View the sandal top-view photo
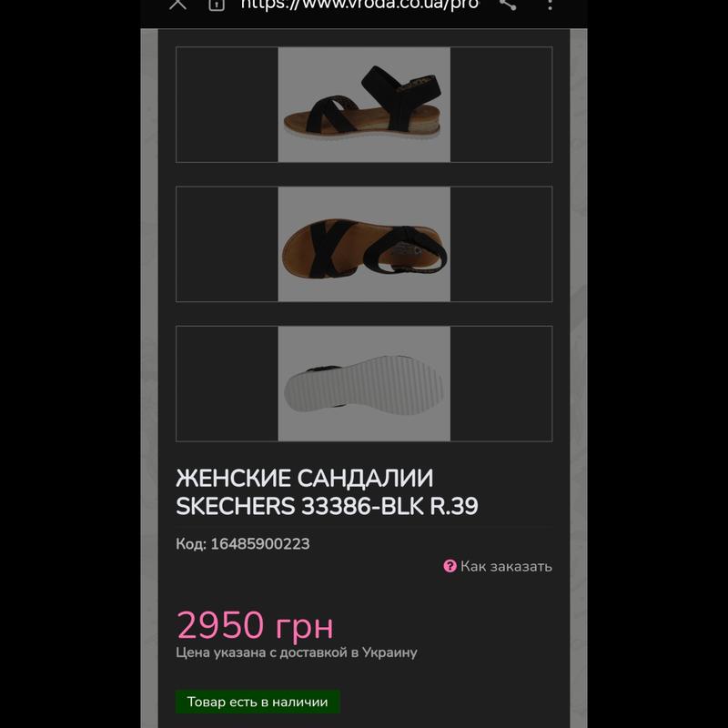The width and height of the screenshot is (728, 728). pyautogui.click(x=364, y=244)
